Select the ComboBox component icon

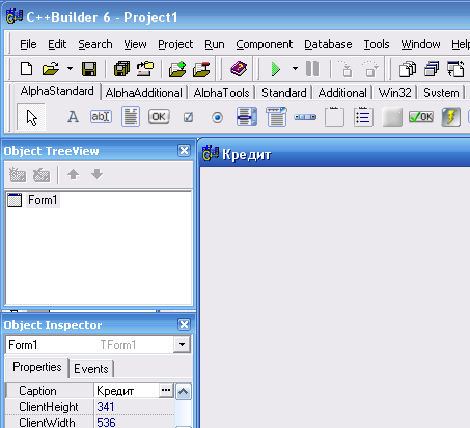(276, 117)
